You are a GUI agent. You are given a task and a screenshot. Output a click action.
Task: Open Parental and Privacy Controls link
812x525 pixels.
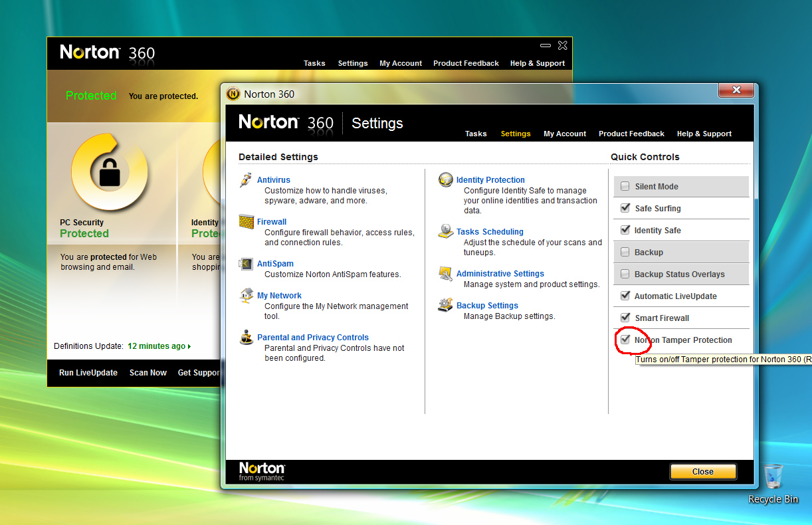pos(313,338)
